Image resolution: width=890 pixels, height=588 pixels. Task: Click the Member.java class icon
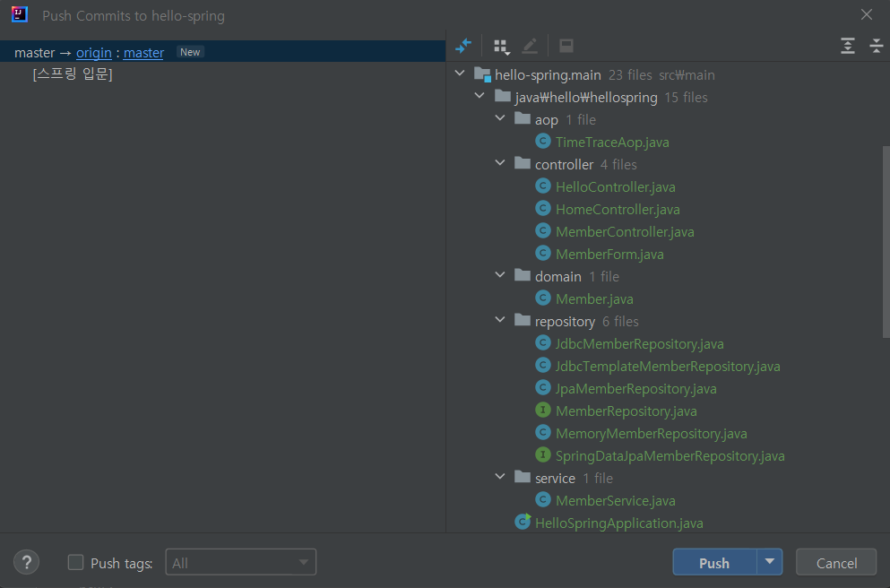point(542,298)
